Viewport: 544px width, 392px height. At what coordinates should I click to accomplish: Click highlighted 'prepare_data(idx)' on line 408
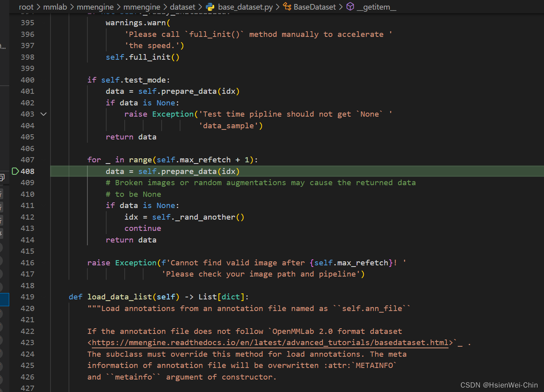200,172
